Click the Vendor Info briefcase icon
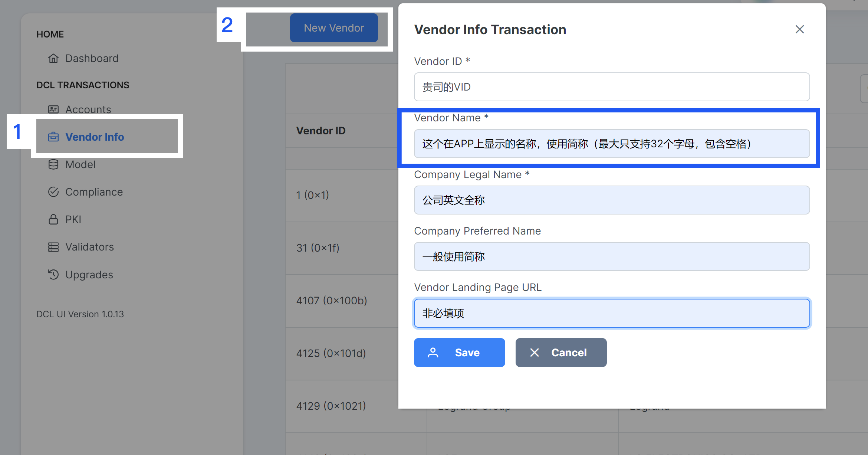868x455 pixels. (53, 137)
